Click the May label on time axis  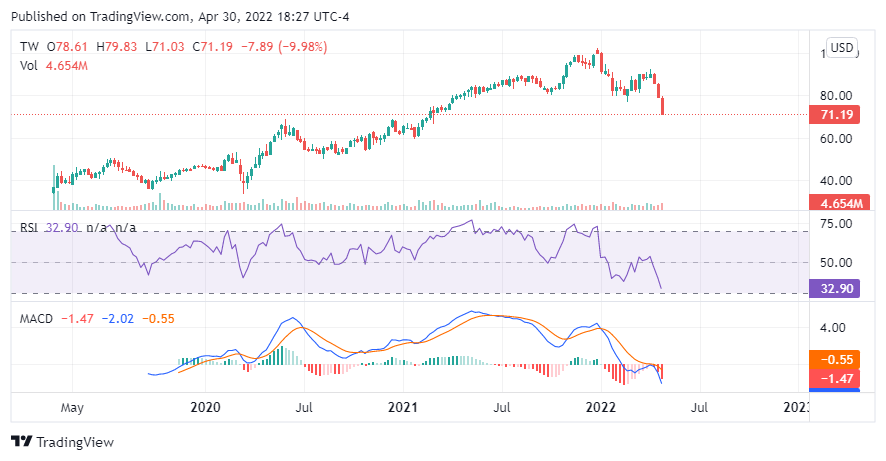point(72,407)
